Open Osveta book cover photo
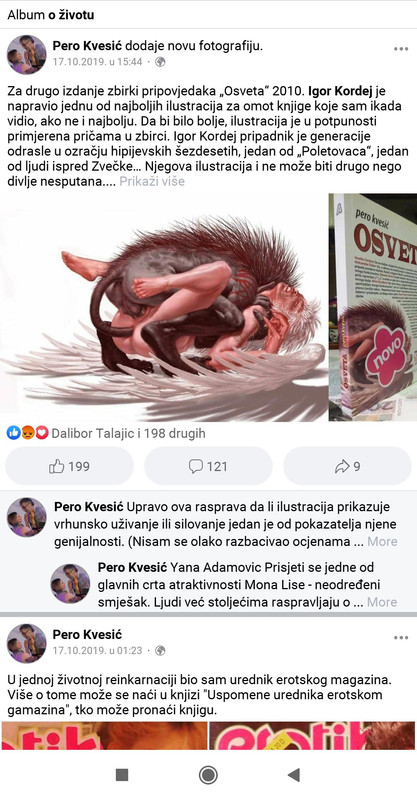Viewport: 417px width, 800px height. coord(373,307)
